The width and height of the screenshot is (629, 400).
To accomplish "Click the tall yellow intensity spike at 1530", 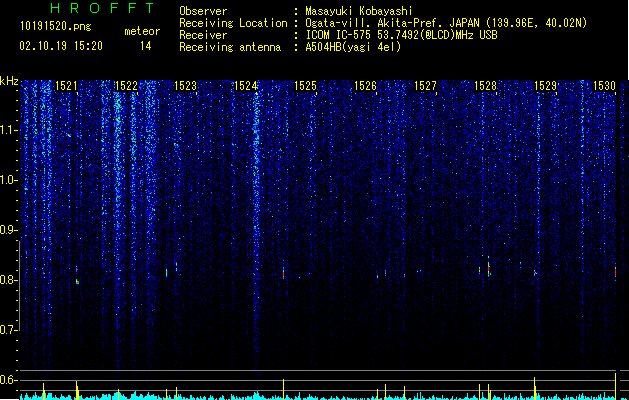I will click(x=615, y=386).
